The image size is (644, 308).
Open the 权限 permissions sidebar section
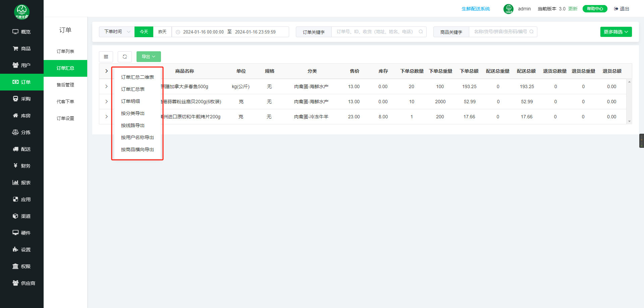click(x=22, y=266)
